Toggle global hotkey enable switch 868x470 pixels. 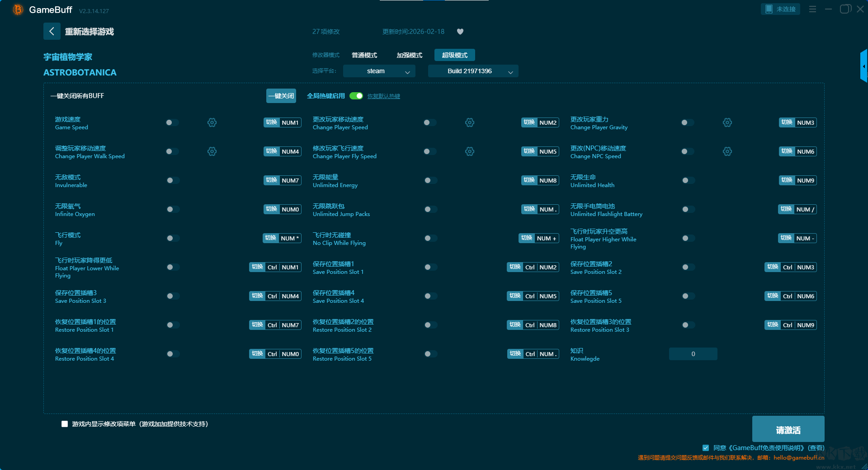pyautogui.click(x=356, y=96)
